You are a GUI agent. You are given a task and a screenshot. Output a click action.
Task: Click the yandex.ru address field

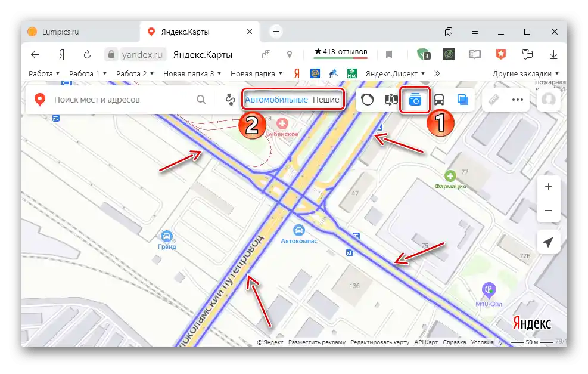142,55
